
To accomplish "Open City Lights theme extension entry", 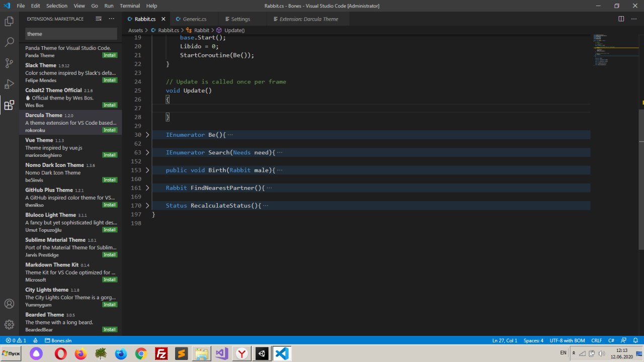I will coord(70,297).
